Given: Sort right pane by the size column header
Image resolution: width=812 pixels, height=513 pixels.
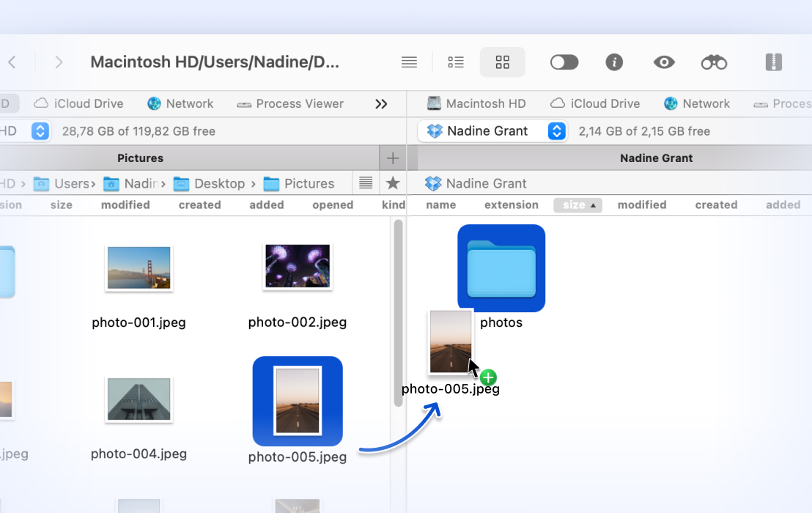Looking at the screenshot, I should coord(577,204).
